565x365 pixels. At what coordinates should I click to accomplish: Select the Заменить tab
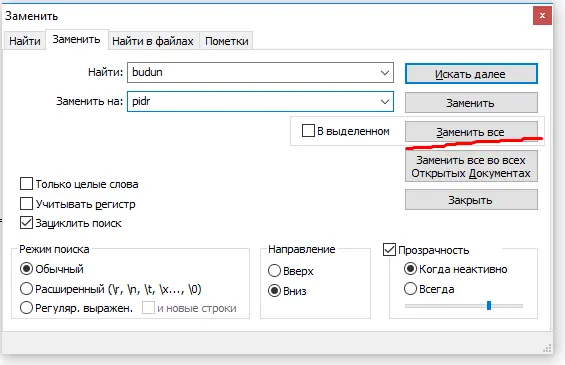pyautogui.click(x=76, y=39)
